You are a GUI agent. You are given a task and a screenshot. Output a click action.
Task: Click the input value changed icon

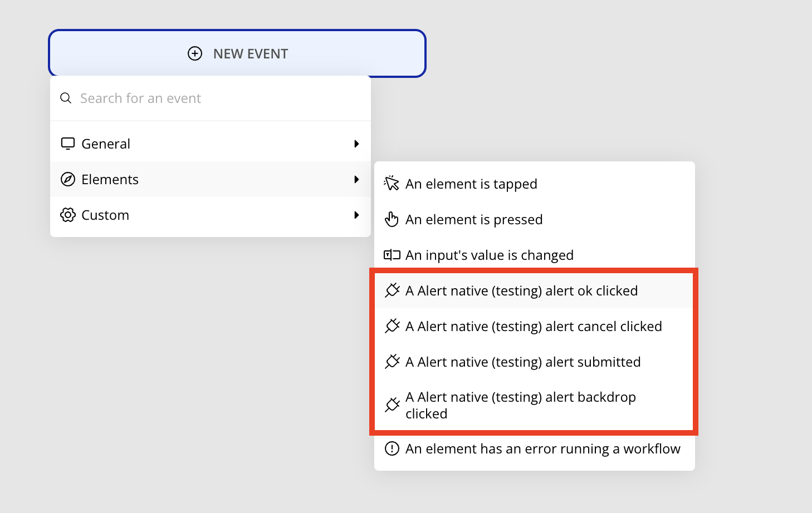392,255
